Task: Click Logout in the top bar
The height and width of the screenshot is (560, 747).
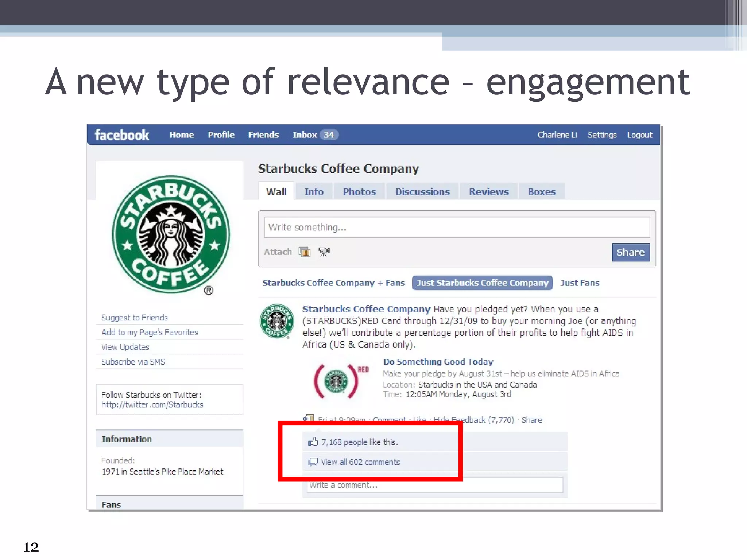Action: [x=640, y=135]
